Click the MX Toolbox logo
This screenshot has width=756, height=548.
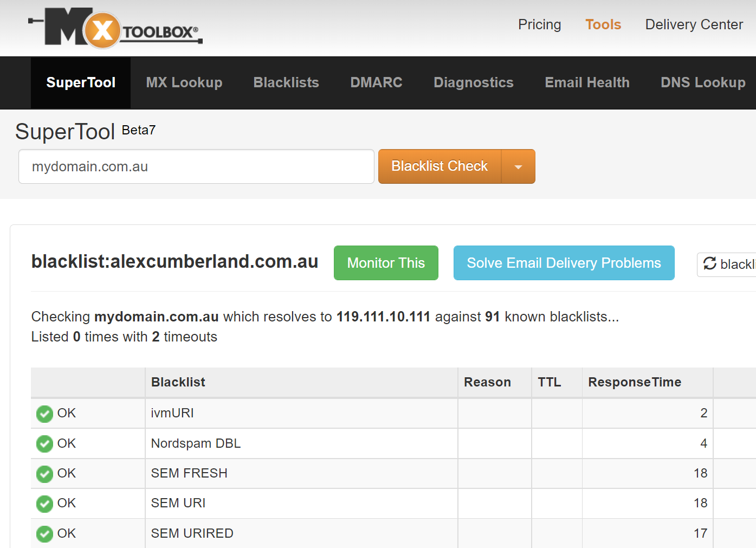tap(115, 27)
